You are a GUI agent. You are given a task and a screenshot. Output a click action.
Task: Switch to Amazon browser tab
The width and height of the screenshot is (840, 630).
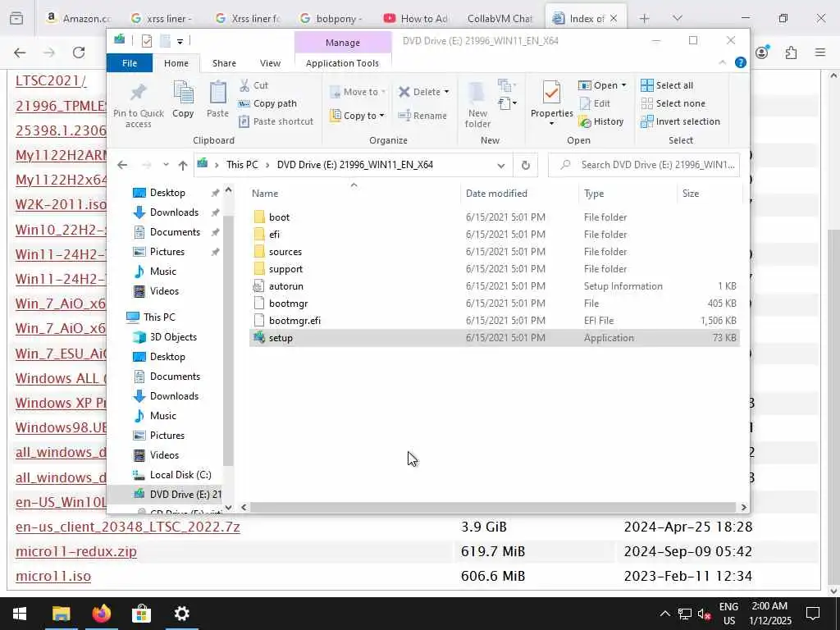[79, 19]
